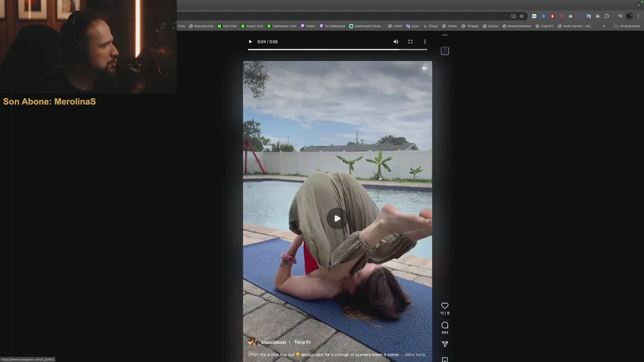Viewport: 644px width, 362px height.
Task: Click the 0:04 / 0:05 time display
Action: click(267, 42)
